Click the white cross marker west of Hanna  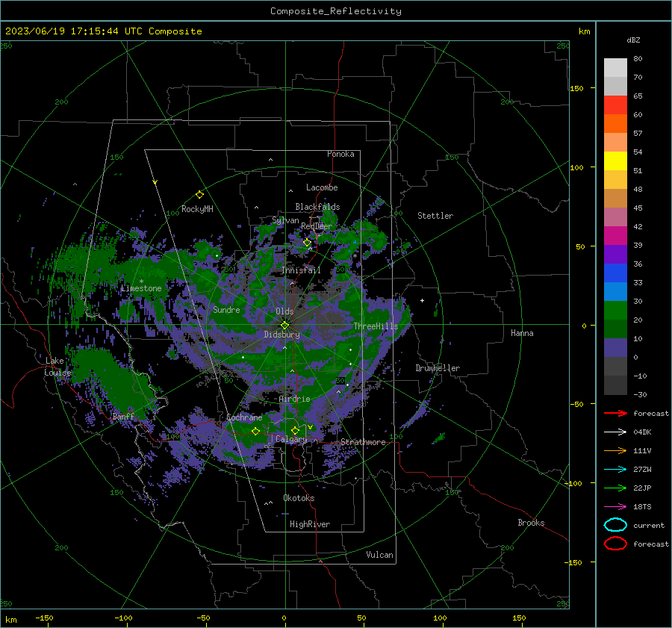tap(422, 300)
